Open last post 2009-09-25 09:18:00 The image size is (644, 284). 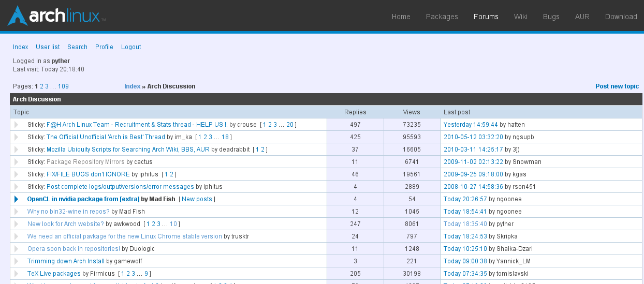pos(473,174)
